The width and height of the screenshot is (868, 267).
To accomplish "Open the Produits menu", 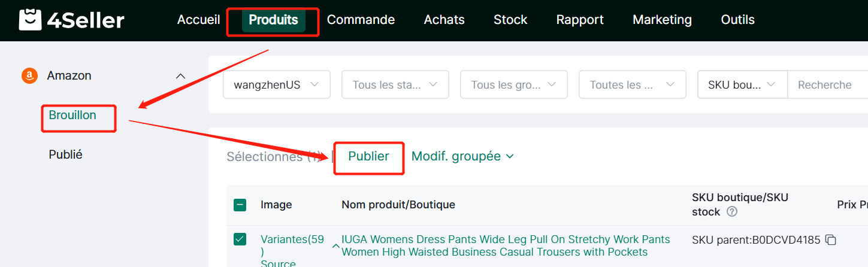I will [273, 20].
